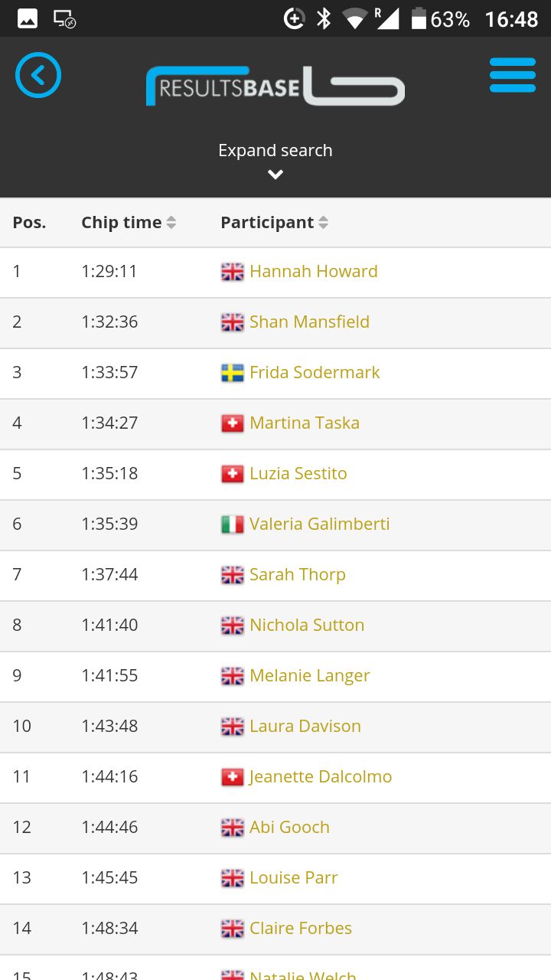
Task: Tap the battery icon in status bar
Action: 419,18
